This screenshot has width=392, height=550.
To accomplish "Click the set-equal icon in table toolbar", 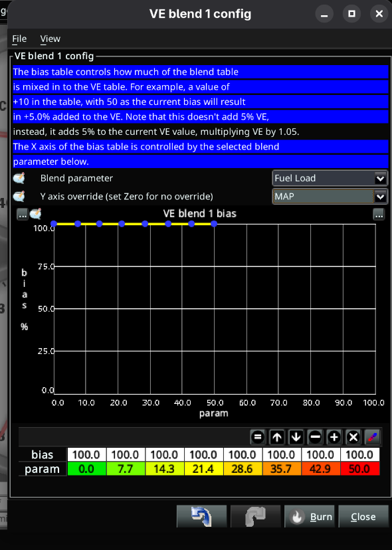I will pos(258,437).
